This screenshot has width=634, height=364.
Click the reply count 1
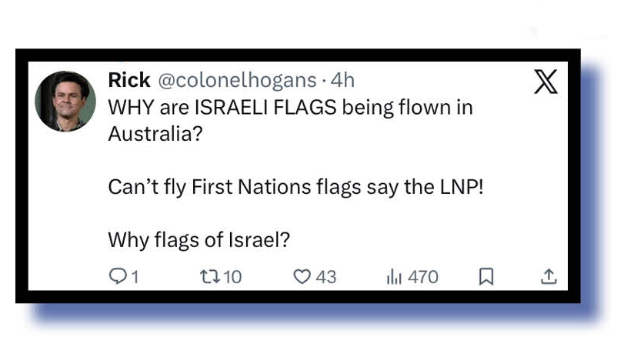pos(135,277)
